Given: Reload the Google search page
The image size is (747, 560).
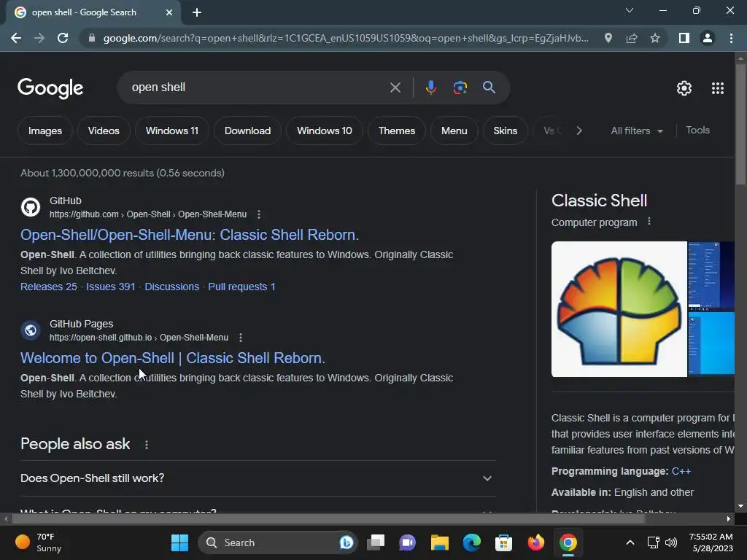Looking at the screenshot, I should click(63, 38).
